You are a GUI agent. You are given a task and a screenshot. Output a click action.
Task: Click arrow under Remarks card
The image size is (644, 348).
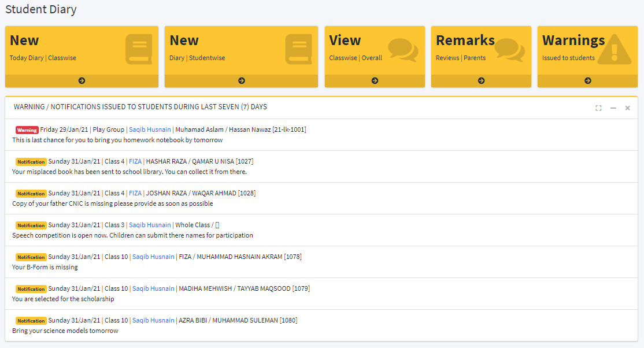click(481, 81)
